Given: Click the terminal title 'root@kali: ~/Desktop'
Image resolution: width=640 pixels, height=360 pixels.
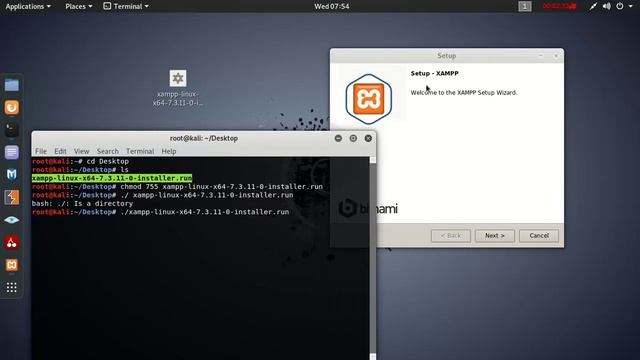Looking at the screenshot, I should click(x=204, y=138).
